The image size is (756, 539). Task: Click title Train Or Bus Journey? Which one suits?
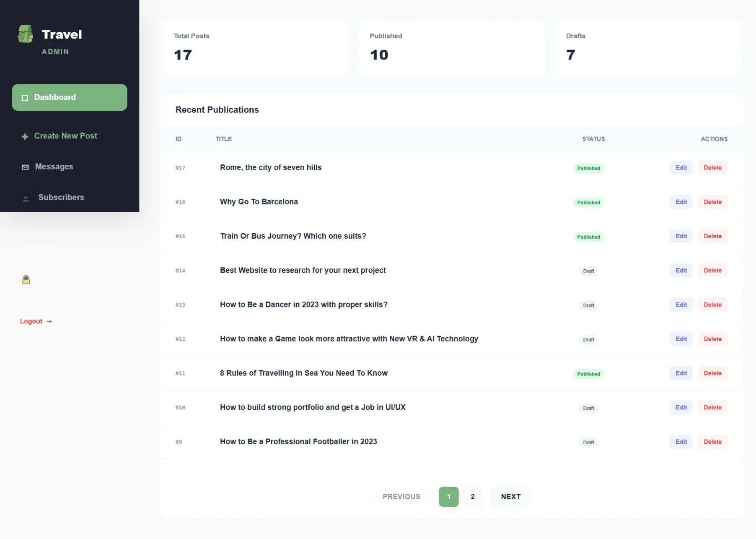point(293,236)
